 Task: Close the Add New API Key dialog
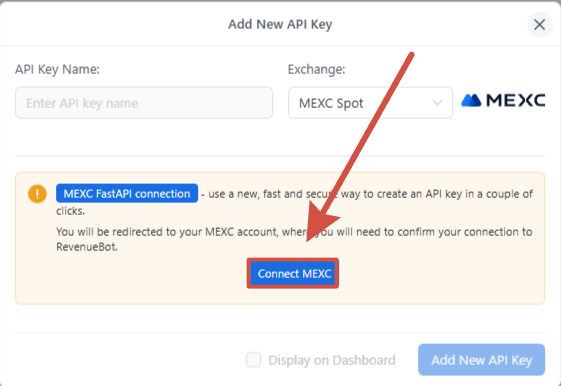540,25
